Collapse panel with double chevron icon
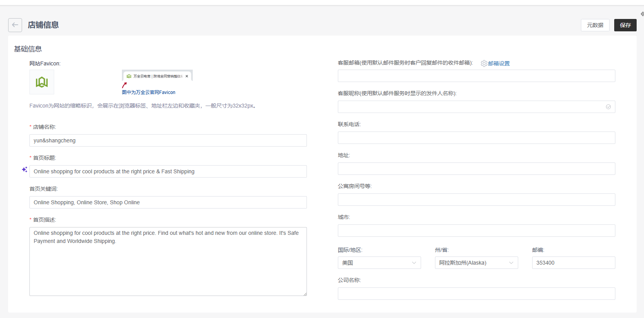 coord(642,14)
